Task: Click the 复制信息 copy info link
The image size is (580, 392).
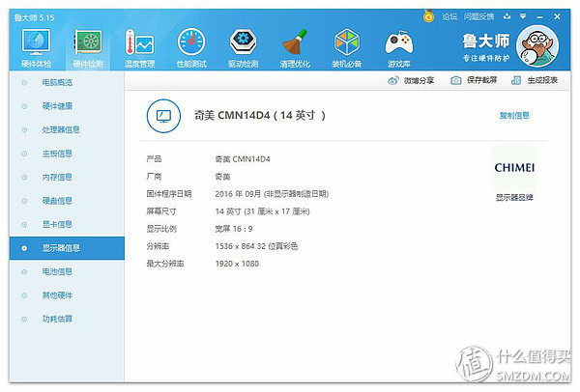Action: [x=514, y=116]
